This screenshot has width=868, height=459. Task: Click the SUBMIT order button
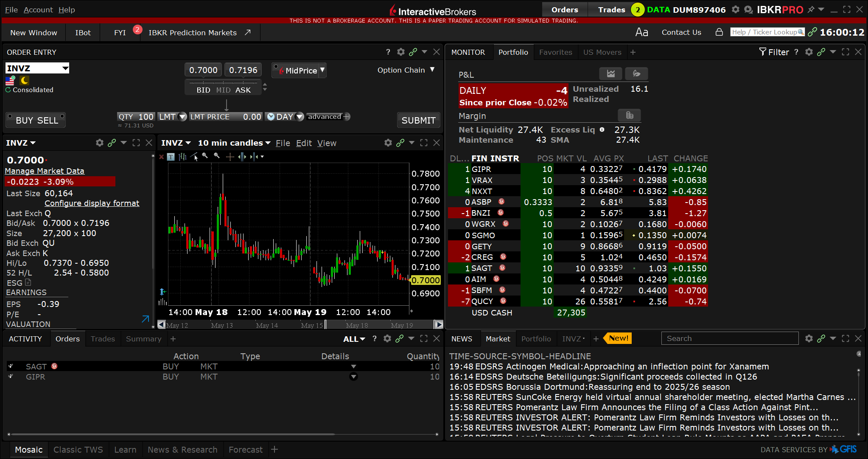418,120
